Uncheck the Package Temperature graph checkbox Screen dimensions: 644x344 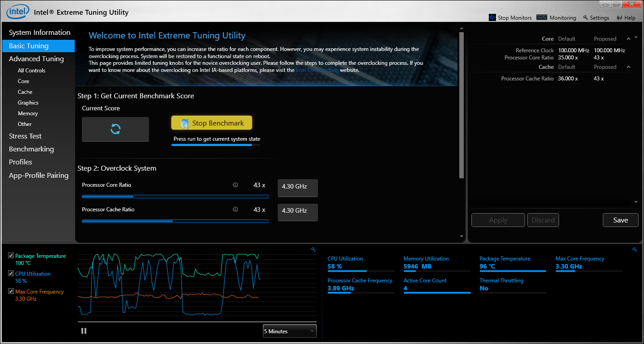pyautogui.click(x=11, y=256)
